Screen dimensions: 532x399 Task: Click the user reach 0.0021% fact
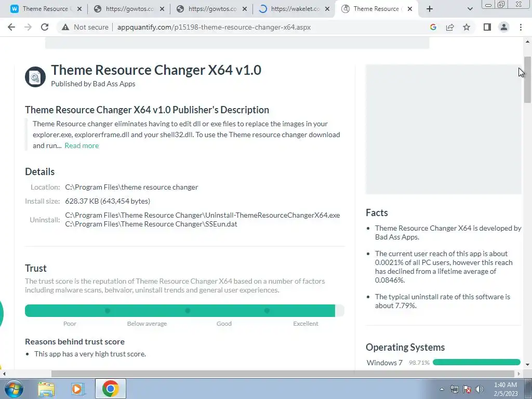[444, 267]
